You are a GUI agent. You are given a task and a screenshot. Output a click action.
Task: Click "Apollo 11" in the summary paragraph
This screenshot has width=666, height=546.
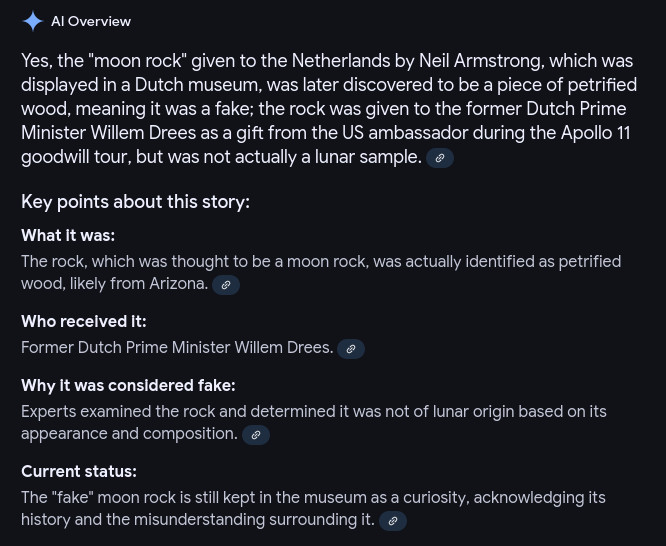point(595,133)
